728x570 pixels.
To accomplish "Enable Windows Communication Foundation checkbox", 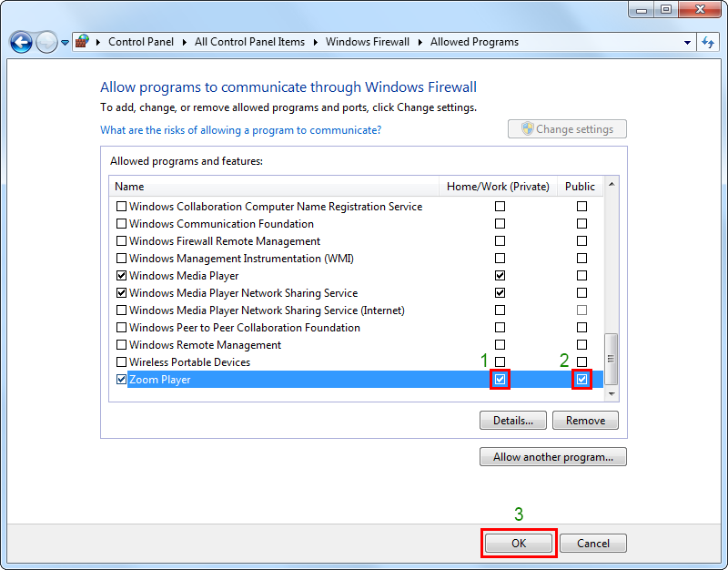I will (121, 223).
